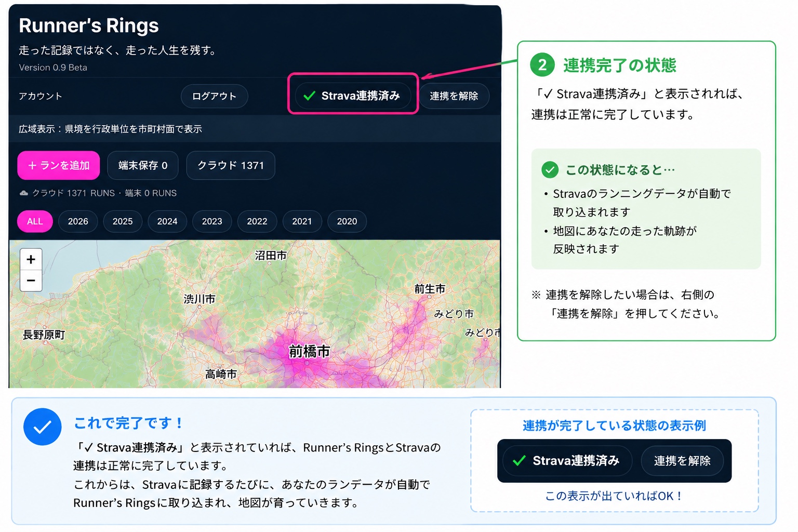Show only 2024 runs
This screenshot has width=798, height=532.
[x=167, y=221]
